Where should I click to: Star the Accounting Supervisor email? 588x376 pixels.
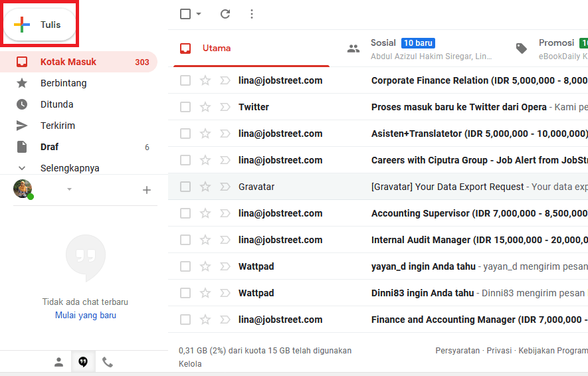pos(205,213)
